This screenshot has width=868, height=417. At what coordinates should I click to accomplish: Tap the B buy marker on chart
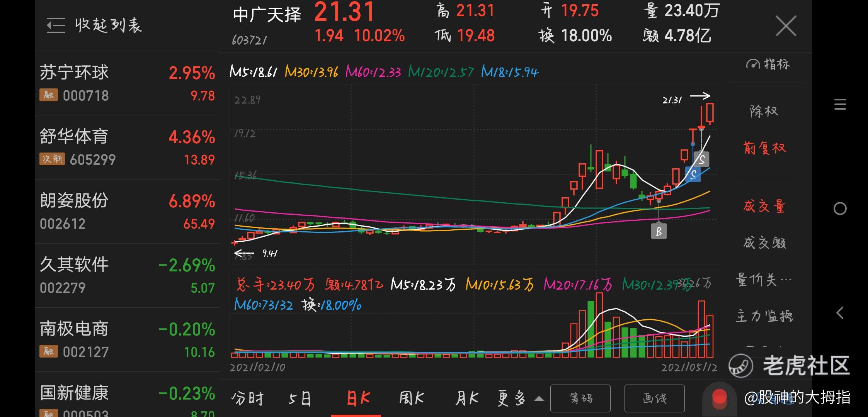659,232
